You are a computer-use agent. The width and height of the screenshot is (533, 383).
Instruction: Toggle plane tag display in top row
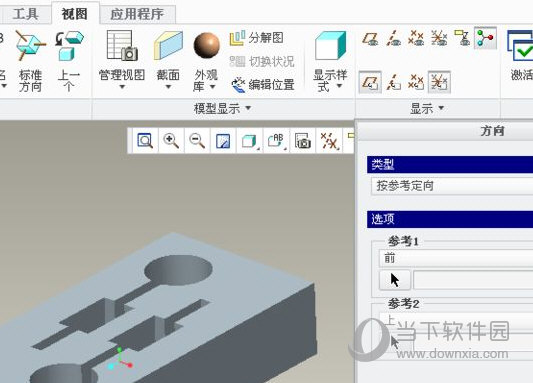[370, 38]
